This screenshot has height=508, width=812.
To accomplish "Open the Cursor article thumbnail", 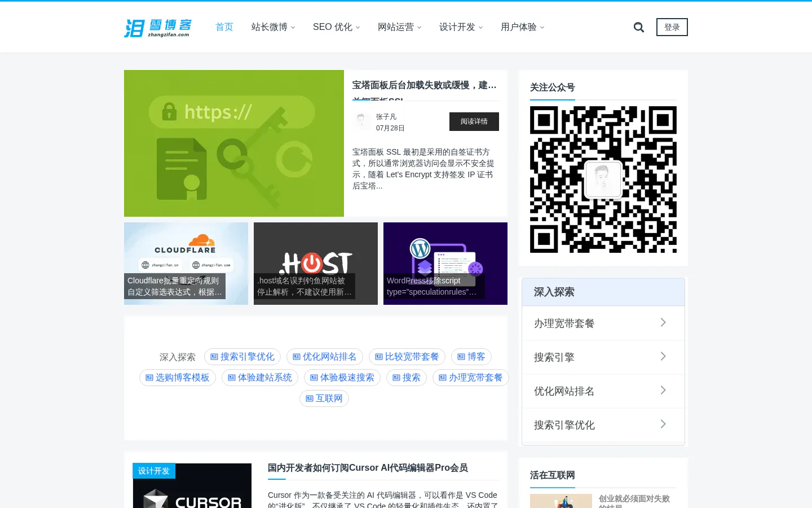I will tap(192, 486).
